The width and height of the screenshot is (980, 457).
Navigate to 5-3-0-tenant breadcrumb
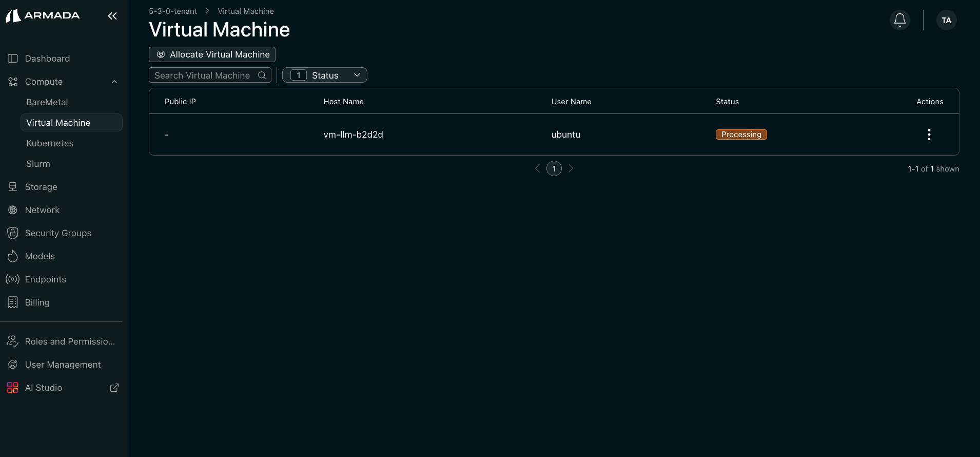pyautogui.click(x=173, y=11)
